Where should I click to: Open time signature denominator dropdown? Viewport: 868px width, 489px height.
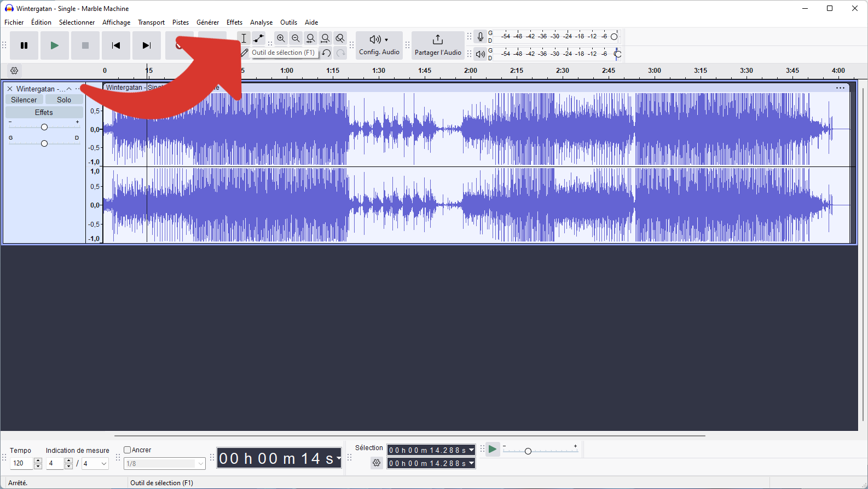[95, 463]
